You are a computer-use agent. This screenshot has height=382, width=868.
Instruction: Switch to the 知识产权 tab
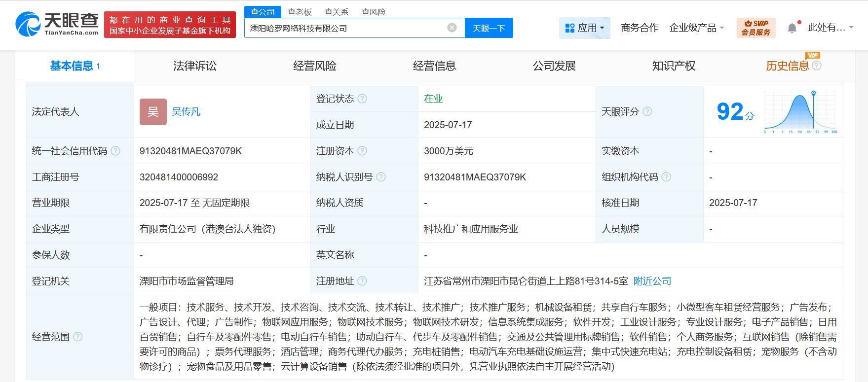[674, 66]
